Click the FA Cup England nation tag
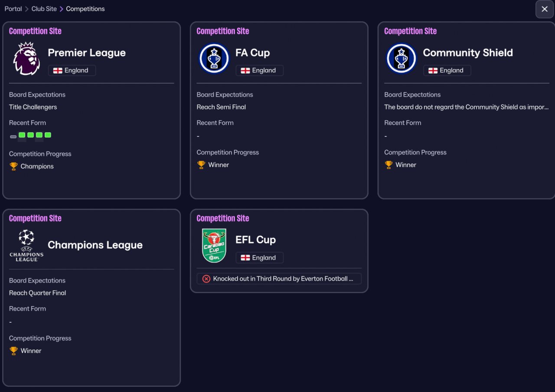This screenshot has height=392, width=555. click(x=259, y=71)
